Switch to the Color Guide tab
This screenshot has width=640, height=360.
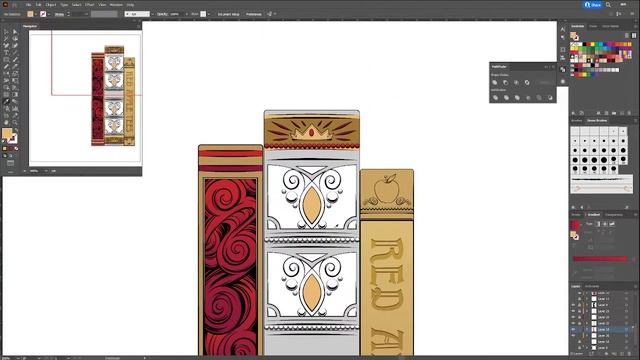click(611, 26)
